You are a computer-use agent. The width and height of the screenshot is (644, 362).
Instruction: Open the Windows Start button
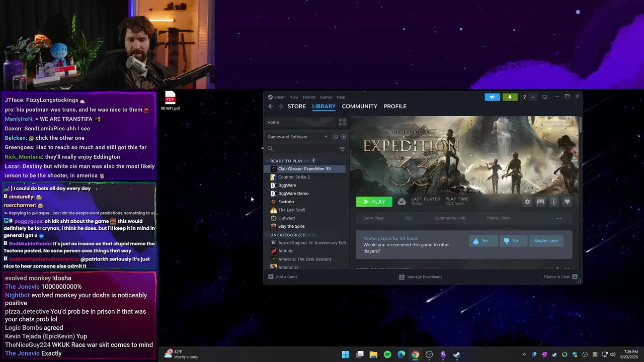[x=346, y=354]
